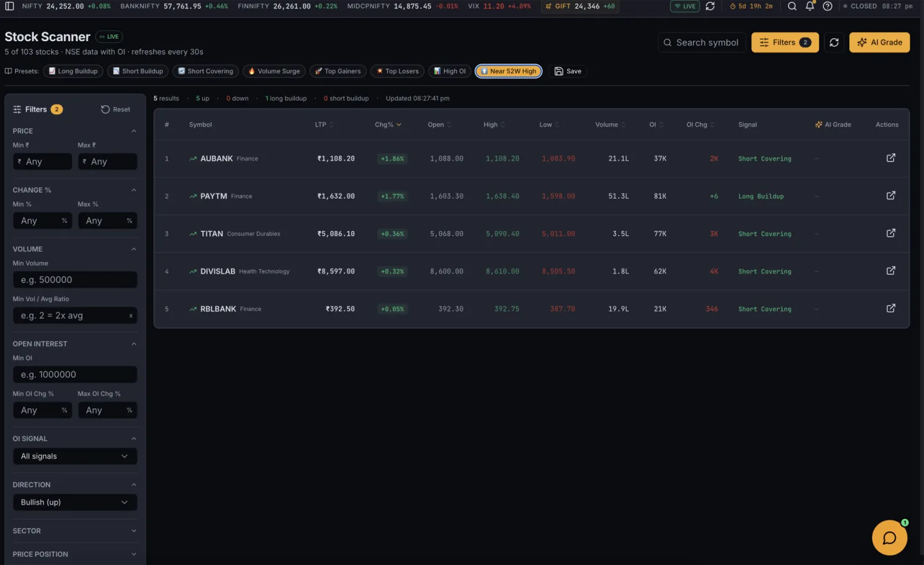The height and width of the screenshot is (565, 924).
Task: Collapse the OI SIGNAL filter section
Action: click(x=74, y=439)
